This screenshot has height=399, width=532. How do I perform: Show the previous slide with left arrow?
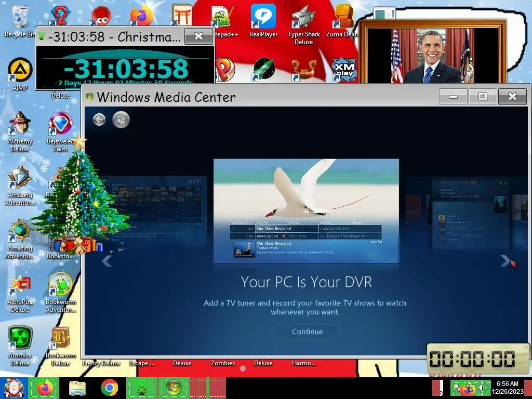[x=107, y=261]
